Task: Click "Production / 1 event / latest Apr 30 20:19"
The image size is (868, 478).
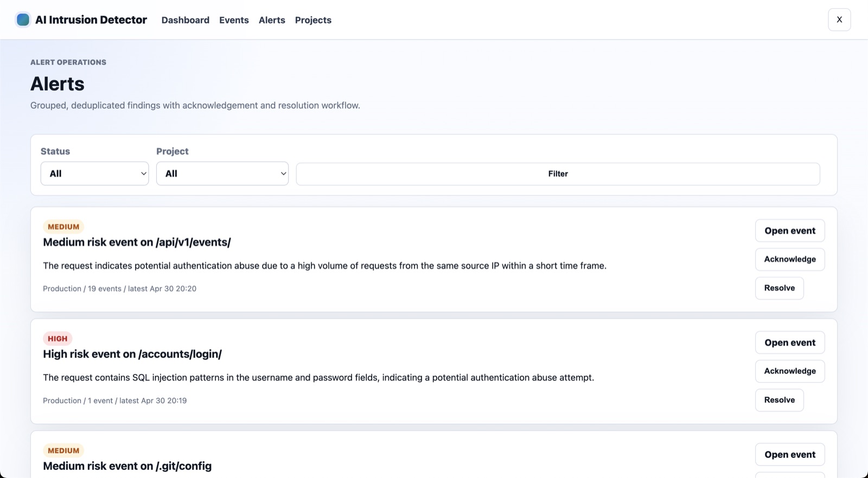Action: pyautogui.click(x=114, y=401)
